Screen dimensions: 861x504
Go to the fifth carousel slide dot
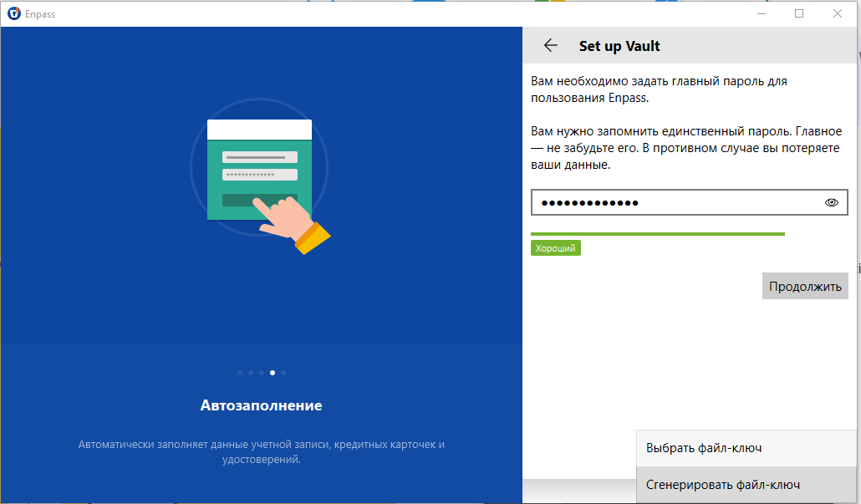point(283,373)
